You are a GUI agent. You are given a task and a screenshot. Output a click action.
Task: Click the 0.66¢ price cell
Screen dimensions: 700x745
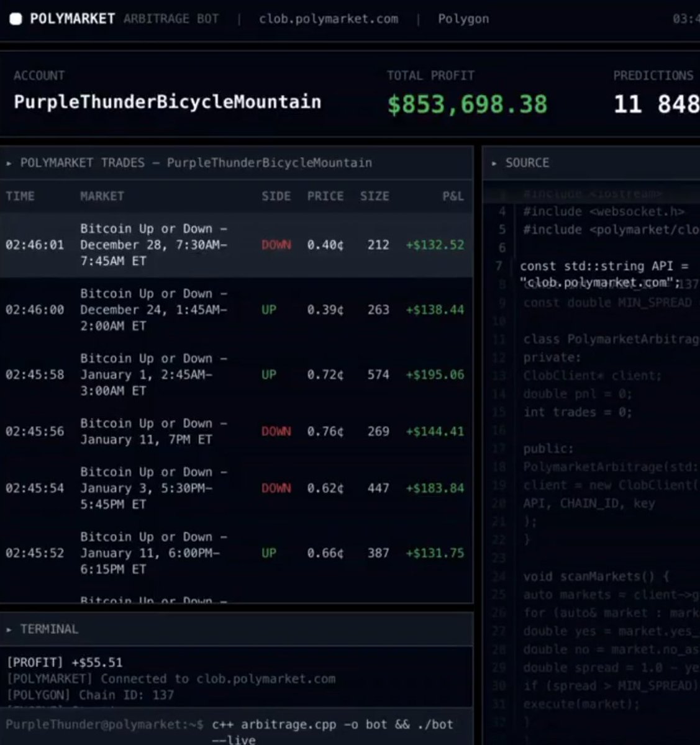pyautogui.click(x=325, y=553)
